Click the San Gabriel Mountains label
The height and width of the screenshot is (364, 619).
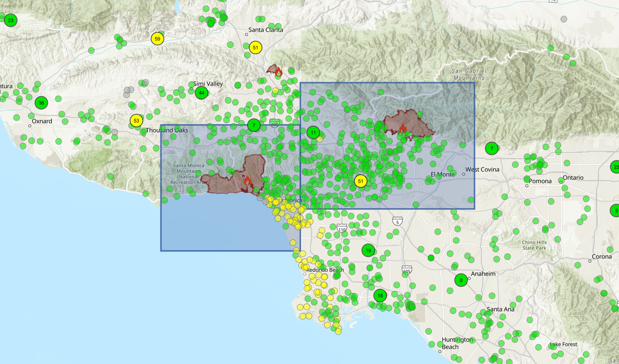tap(468, 74)
